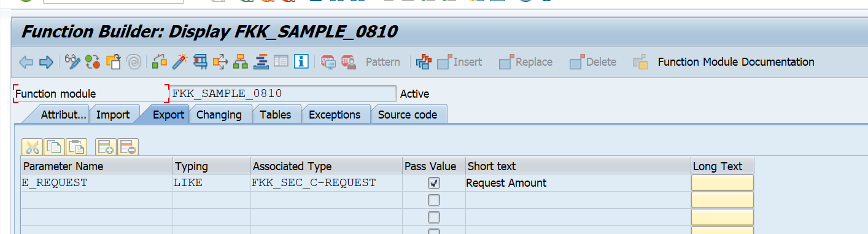The width and height of the screenshot is (868, 234).
Task: Click the Function module name field
Action: point(283,94)
